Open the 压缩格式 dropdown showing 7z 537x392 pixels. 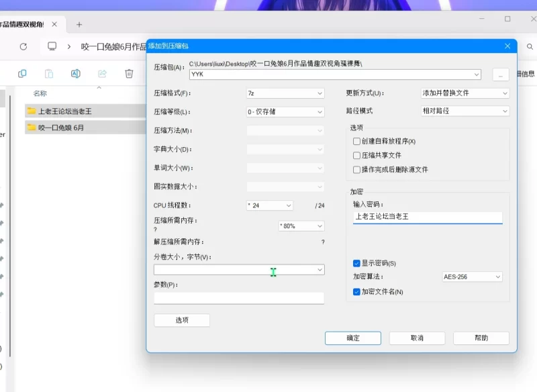point(285,93)
